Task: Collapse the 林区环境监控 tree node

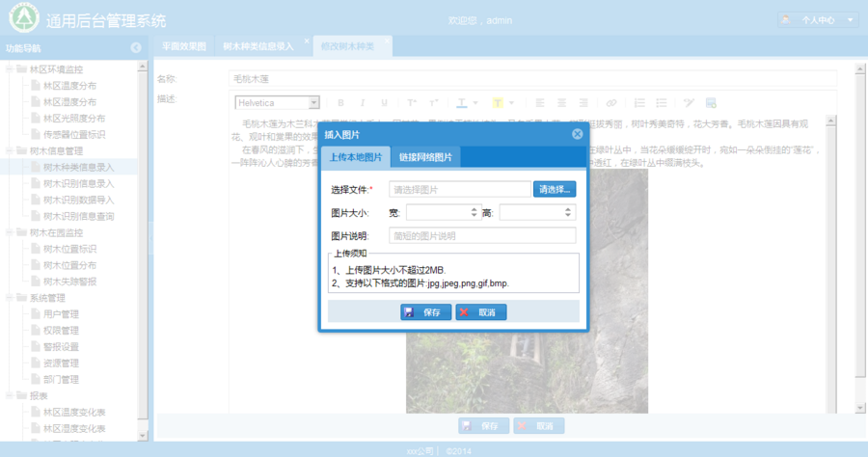Action: click(10, 69)
